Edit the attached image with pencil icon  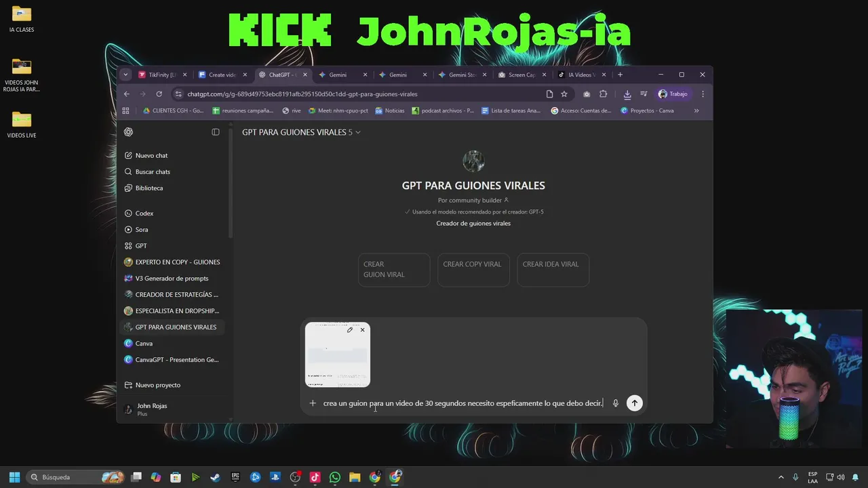coord(350,330)
